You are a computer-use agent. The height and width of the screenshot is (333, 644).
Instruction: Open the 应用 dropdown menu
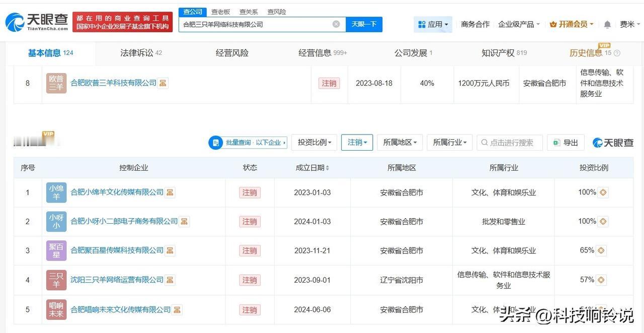tap(433, 24)
